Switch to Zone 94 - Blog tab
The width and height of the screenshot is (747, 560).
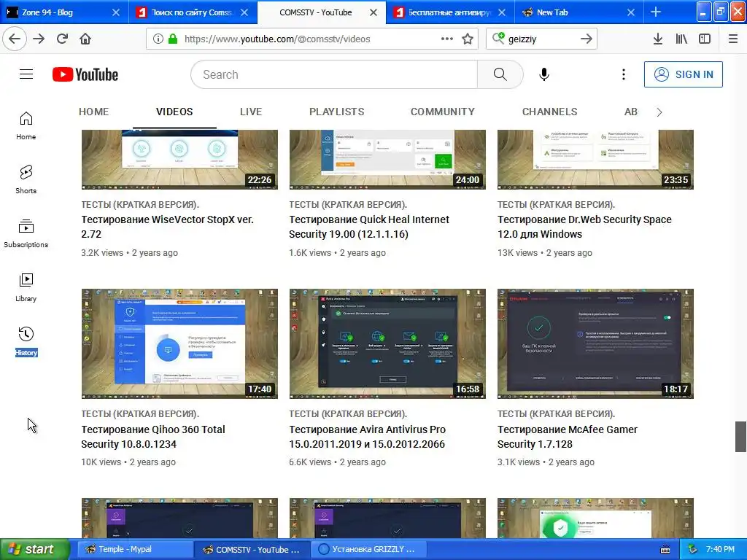pos(64,12)
